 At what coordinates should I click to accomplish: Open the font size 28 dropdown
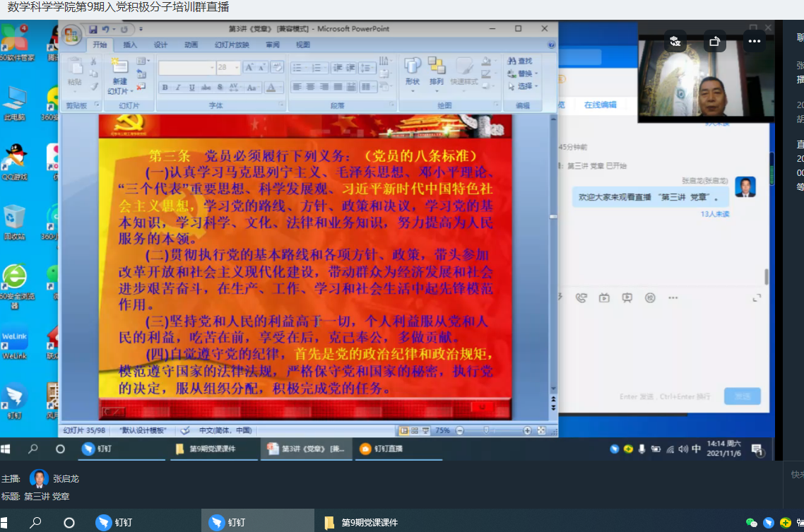pyautogui.click(x=237, y=67)
